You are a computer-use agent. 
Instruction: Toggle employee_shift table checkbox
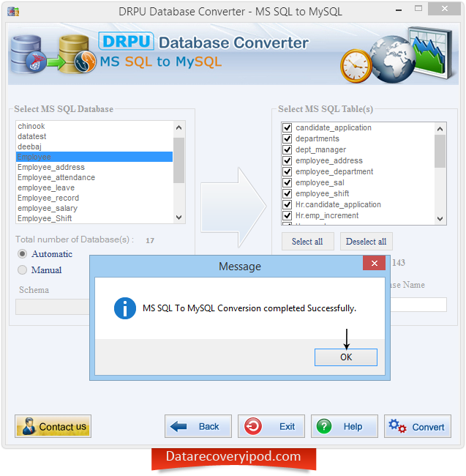click(287, 193)
